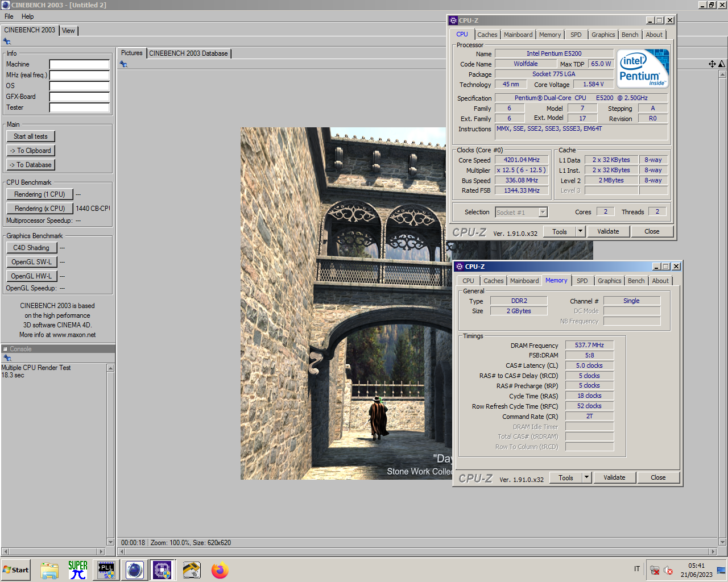Click the network tray icon
This screenshot has width=728, height=582.
(x=655, y=570)
